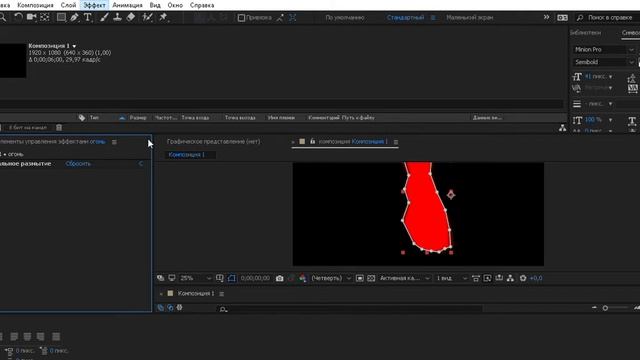
Task: Select the Rectangle shape tool
Action: (x=61, y=17)
